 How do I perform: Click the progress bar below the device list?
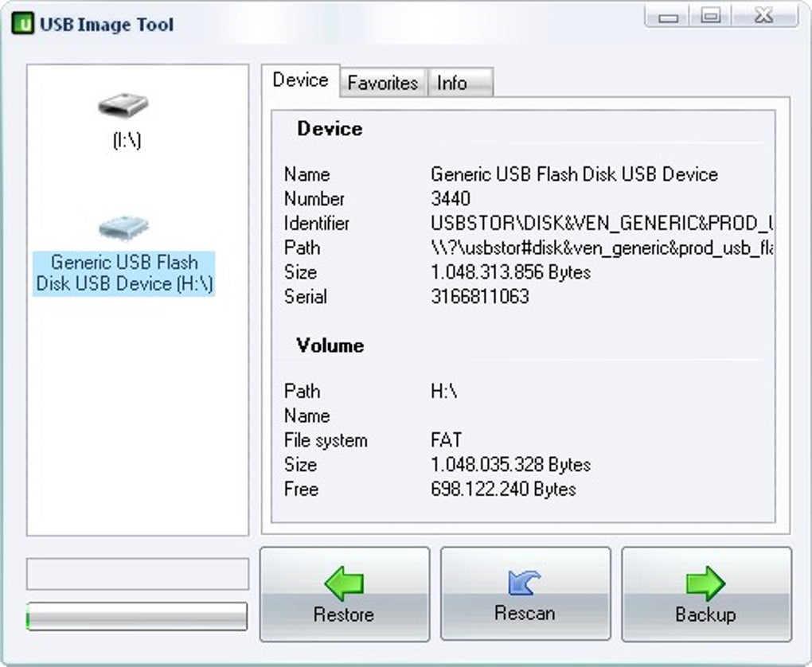[137, 616]
